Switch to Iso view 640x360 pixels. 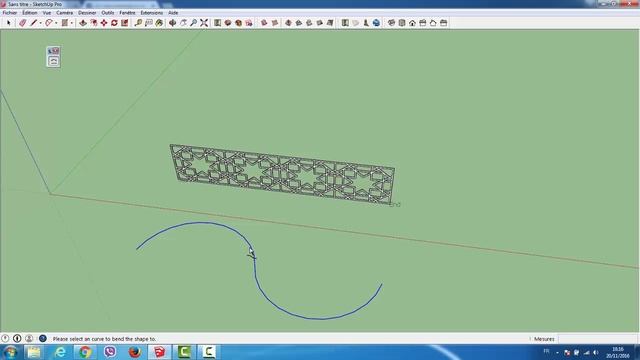click(x=391, y=23)
